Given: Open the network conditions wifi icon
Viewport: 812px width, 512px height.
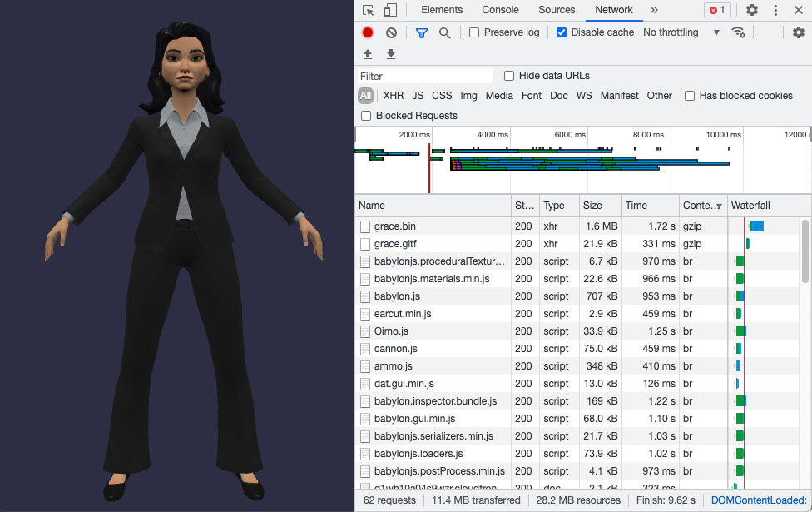Looking at the screenshot, I should click(738, 32).
